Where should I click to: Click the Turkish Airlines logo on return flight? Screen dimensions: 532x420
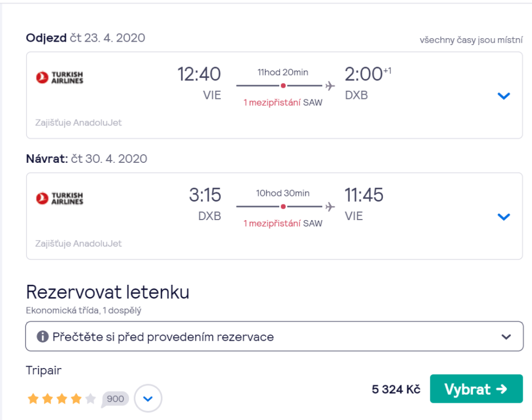(x=60, y=198)
